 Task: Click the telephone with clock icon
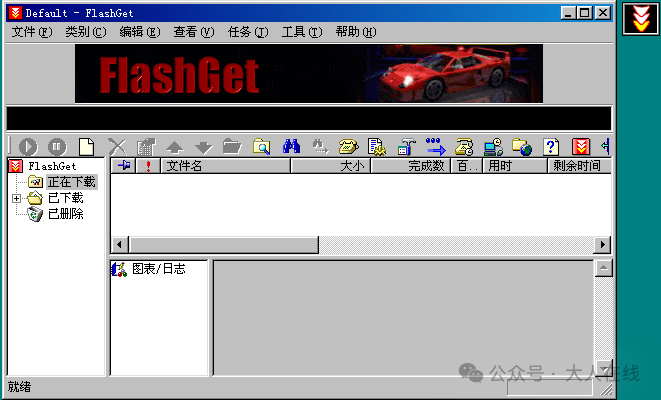(464, 147)
